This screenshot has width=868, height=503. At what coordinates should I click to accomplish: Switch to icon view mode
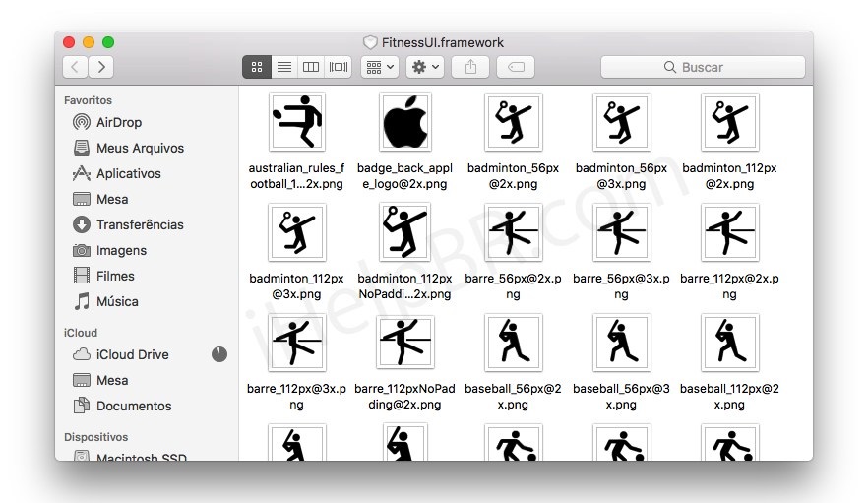click(x=257, y=67)
